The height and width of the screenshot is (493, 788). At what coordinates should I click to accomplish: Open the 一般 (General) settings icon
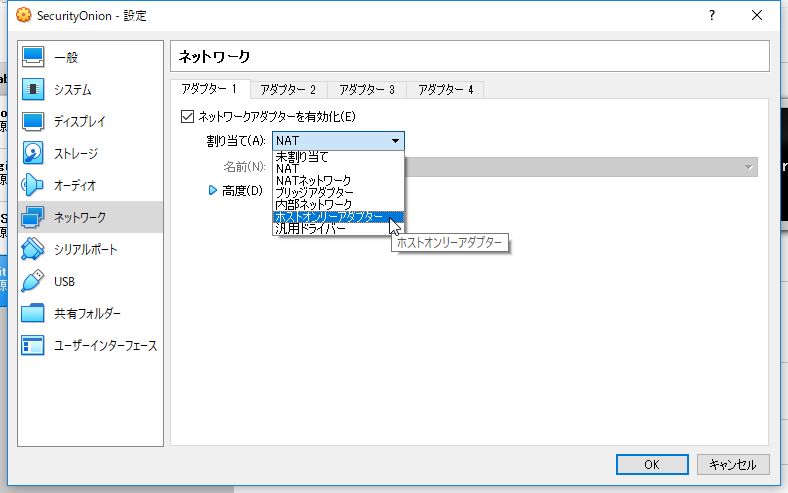(33, 57)
